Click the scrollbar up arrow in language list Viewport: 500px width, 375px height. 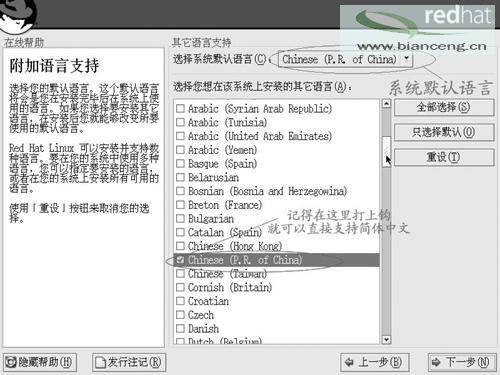click(x=386, y=103)
